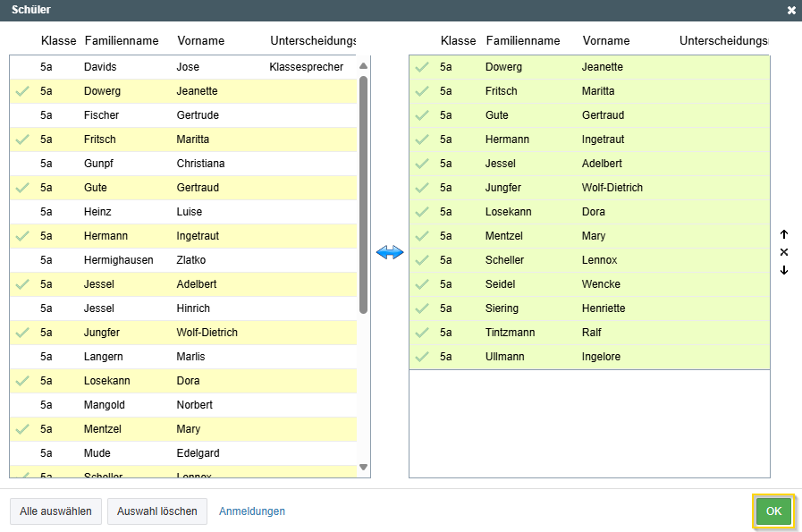Sort left list by Klasse header
Viewport: 802px width, 532px height.
click(x=58, y=40)
